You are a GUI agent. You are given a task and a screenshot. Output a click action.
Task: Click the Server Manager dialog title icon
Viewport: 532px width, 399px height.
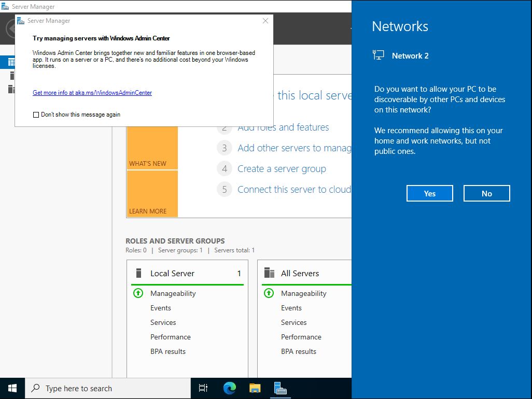point(21,21)
